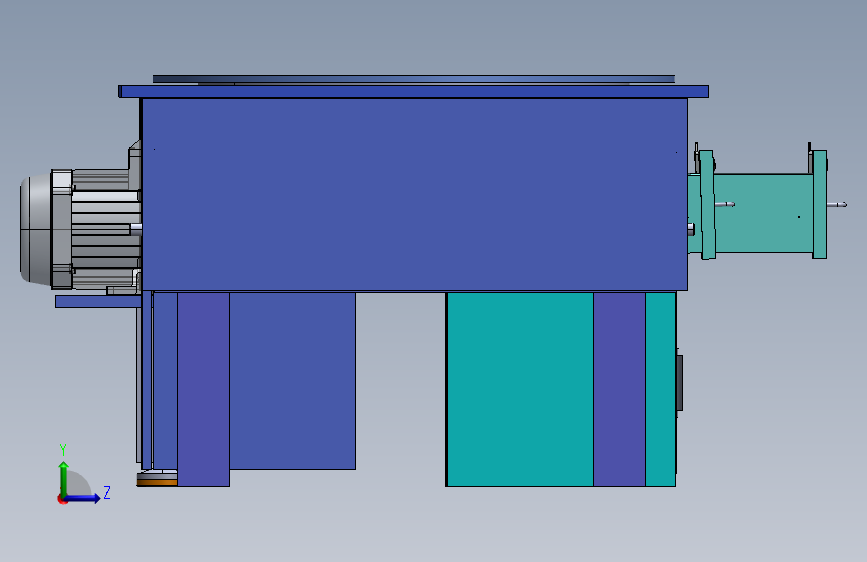This screenshot has width=867, height=562.
Task: Select the purple leg on the left side
Action: coord(203,389)
